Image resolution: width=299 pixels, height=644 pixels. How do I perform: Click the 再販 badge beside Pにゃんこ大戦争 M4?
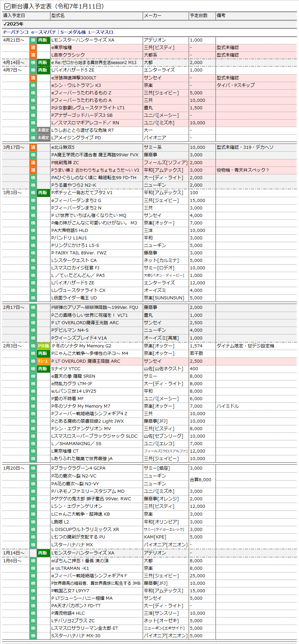click(x=43, y=354)
